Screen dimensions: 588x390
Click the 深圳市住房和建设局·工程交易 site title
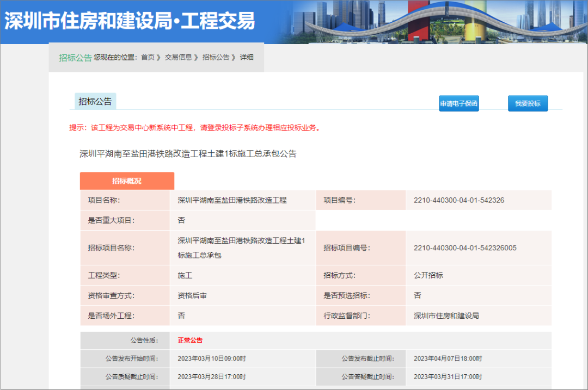pos(130,21)
